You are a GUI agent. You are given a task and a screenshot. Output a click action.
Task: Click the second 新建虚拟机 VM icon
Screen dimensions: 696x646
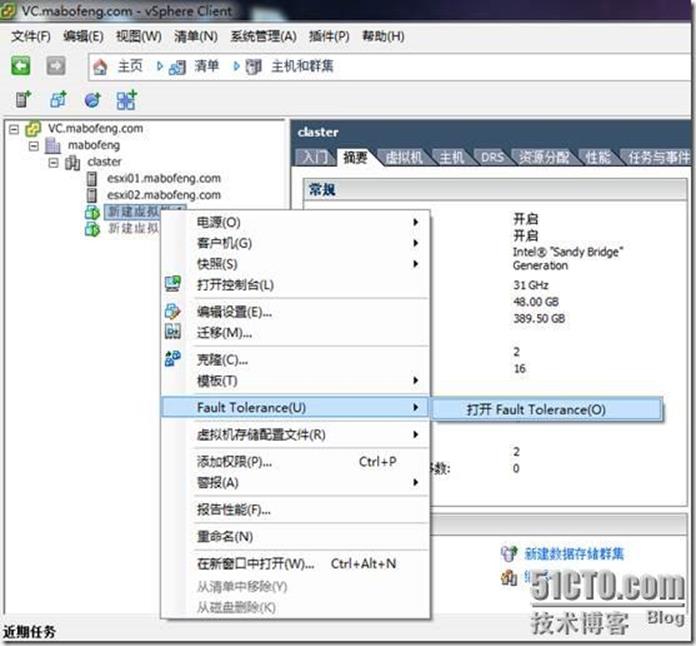pyautogui.click(x=92, y=229)
